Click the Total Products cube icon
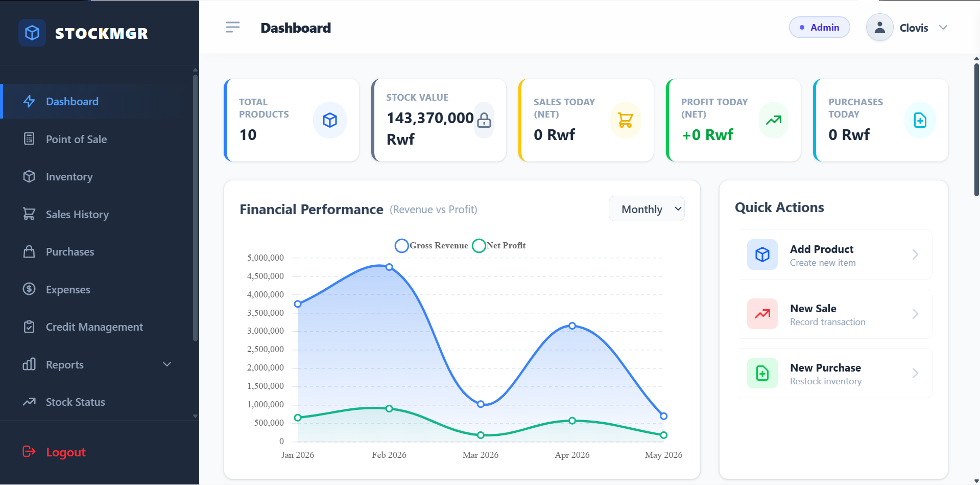 [x=330, y=120]
